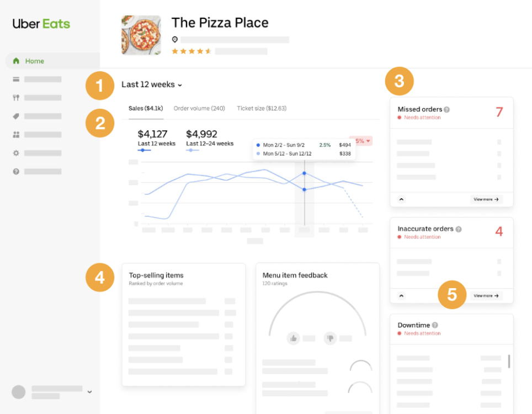Select the highlighted data point on the sales chart
The image size is (532, 414).
pyautogui.click(x=304, y=173)
